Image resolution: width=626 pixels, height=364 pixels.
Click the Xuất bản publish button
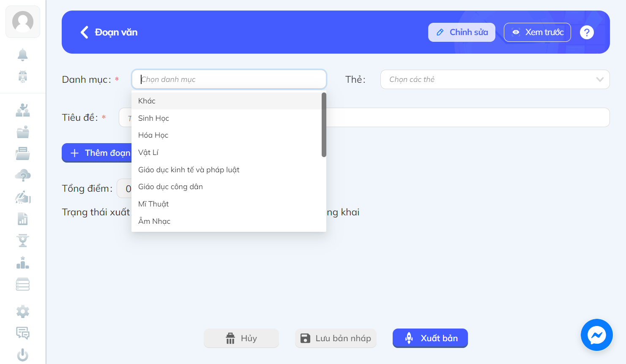(430, 338)
